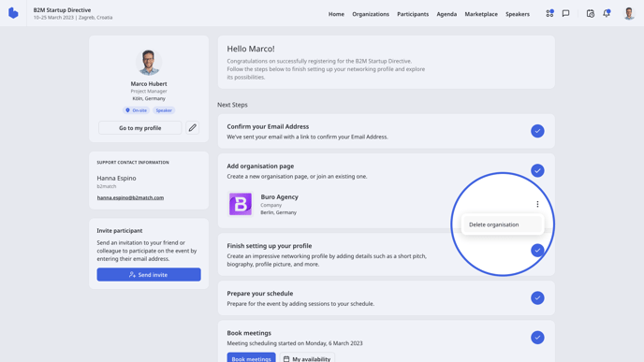Click the checkmark for Finish setting up your profile
This screenshot has height=362, width=644.
pos(537,250)
